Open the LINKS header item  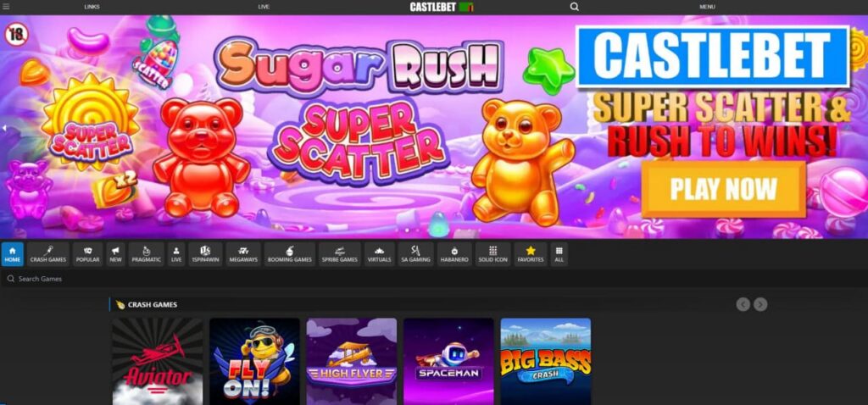tap(92, 7)
